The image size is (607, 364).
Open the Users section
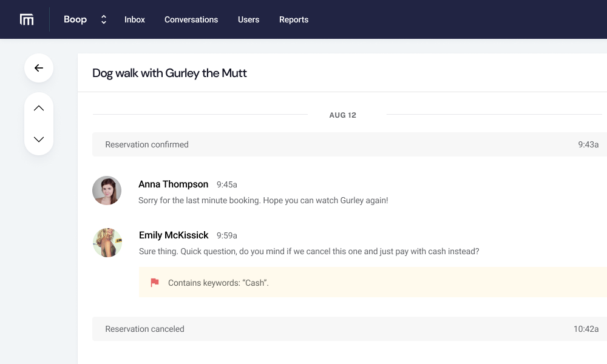click(x=248, y=19)
